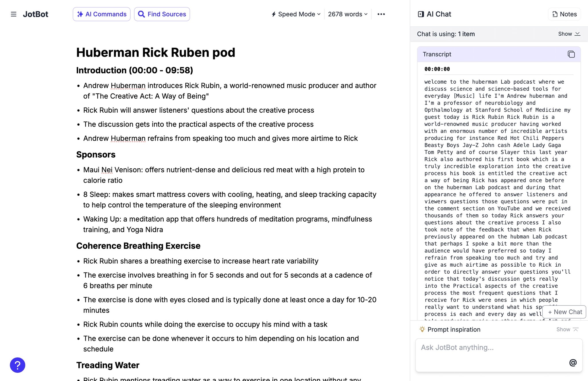Start a New Chat
Image resolution: width=588 pixels, height=381 pixels.
(x=564, y=312)
